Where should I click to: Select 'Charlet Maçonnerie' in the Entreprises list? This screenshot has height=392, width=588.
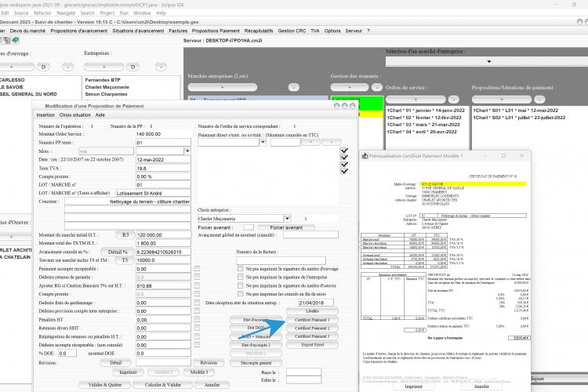click(107, 87)
